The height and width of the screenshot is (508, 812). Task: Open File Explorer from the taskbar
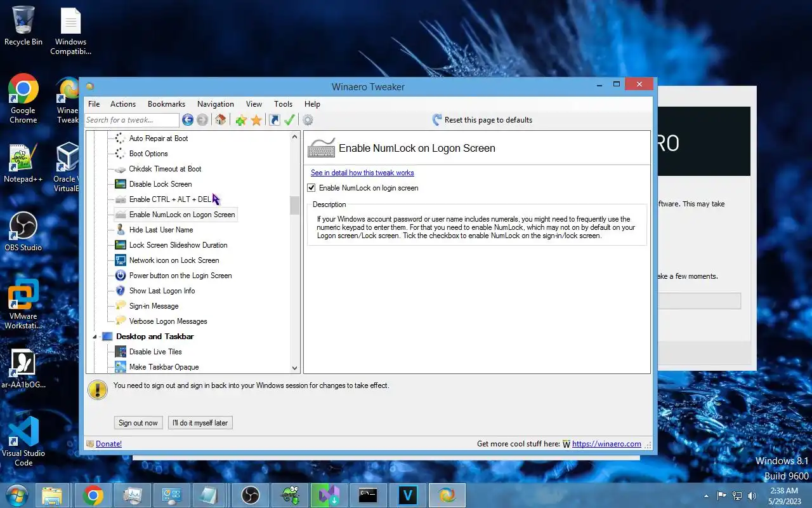[x=52, y=495]
